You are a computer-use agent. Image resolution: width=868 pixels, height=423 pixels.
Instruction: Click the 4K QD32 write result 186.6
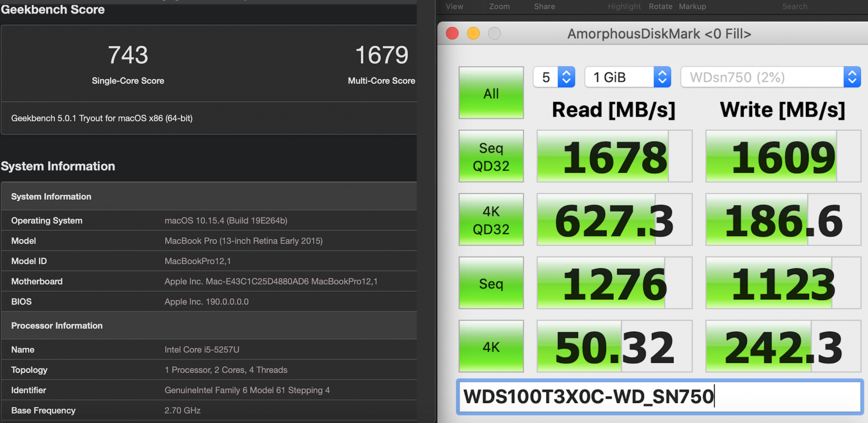783,220
